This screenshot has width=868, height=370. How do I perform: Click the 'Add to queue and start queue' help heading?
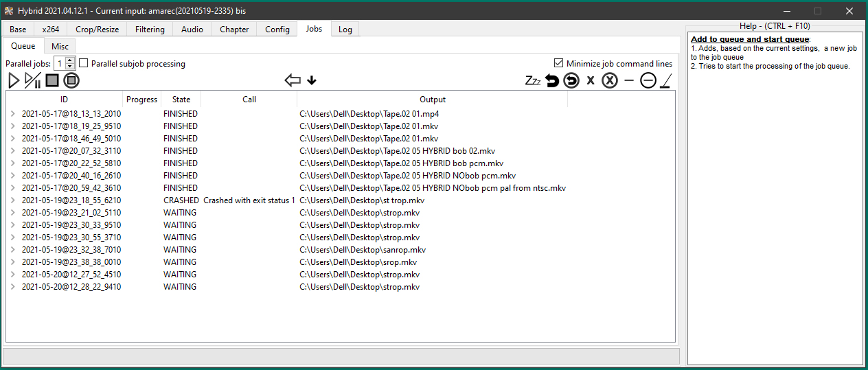click(751, 39)
